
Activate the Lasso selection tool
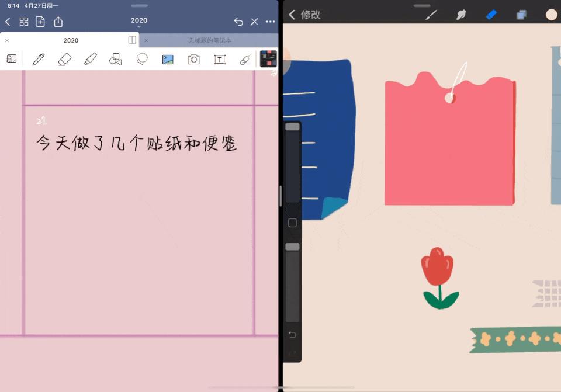click(x=142, y=59)
